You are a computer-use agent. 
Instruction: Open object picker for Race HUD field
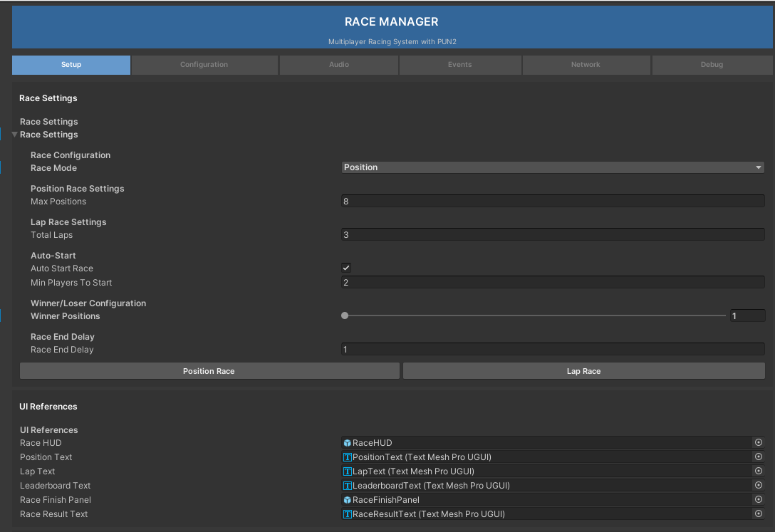[759, 443]
